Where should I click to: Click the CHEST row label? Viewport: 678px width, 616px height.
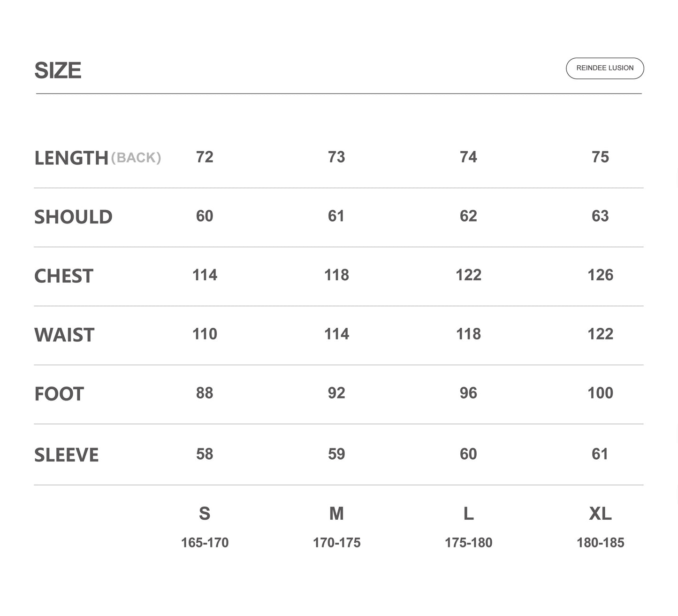point(64,276)
